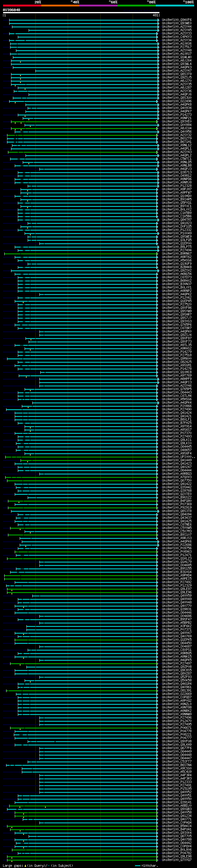Screen dimensions: 197x868
Task: Click the UniRef100_Q2XTE0 label
Action: 177,494
